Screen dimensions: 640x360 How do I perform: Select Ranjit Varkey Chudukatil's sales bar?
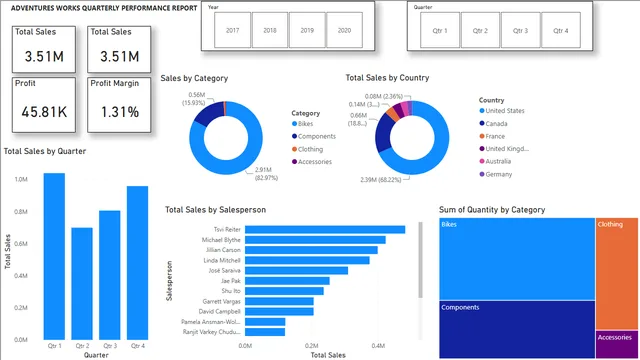pyautogui.click(x=265, y=332)
